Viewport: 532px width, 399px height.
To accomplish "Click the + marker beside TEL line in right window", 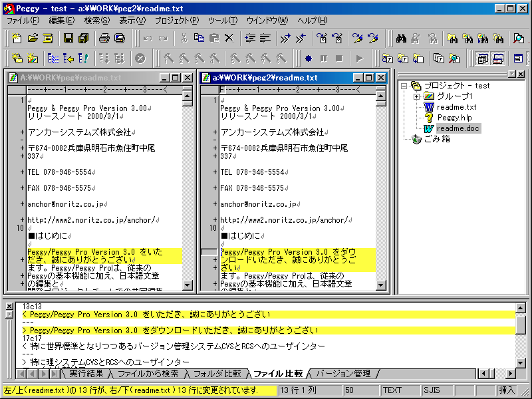I will tap(215, 172).
